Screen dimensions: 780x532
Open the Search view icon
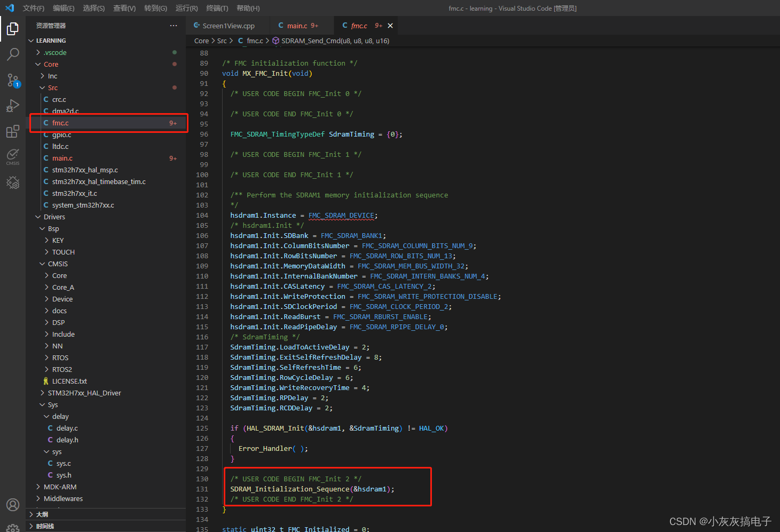[x=13, y=54]
